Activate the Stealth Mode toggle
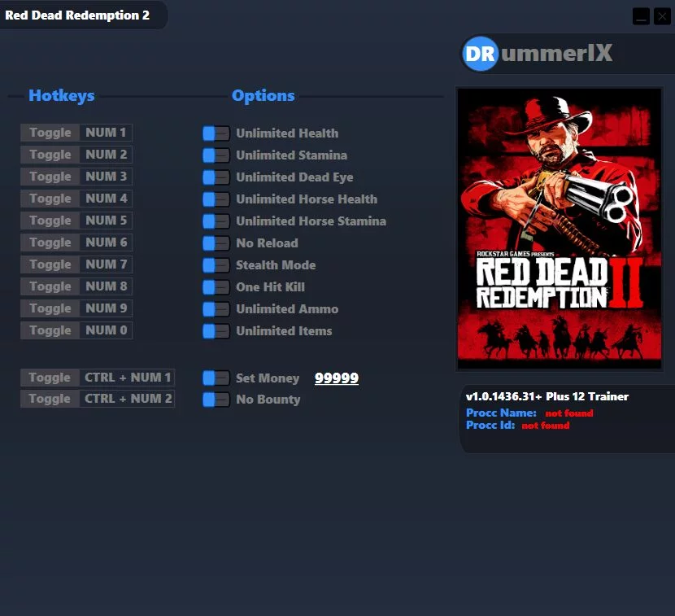The height and width of the screenshot is (616, 675). point(216,265)
